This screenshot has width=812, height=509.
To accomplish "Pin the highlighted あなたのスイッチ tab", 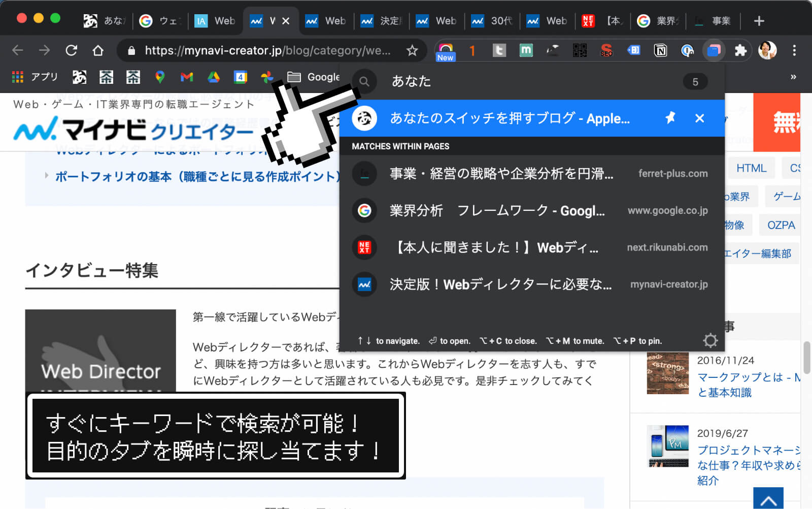I will coord(670,118).
